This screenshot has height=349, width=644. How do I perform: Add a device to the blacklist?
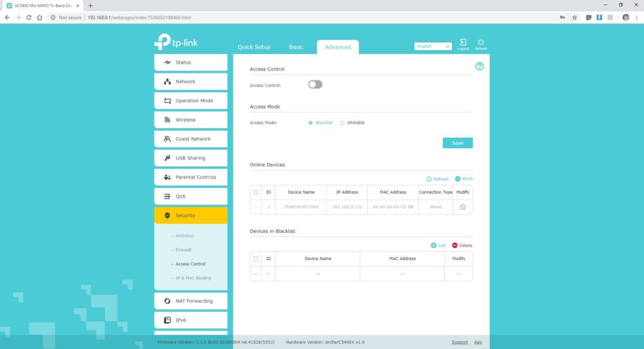click(438, 245)
